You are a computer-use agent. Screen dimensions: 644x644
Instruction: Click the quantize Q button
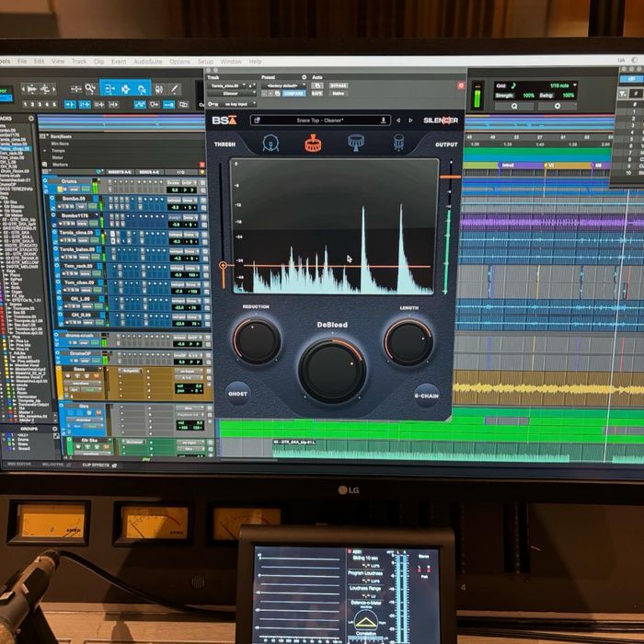513,106
